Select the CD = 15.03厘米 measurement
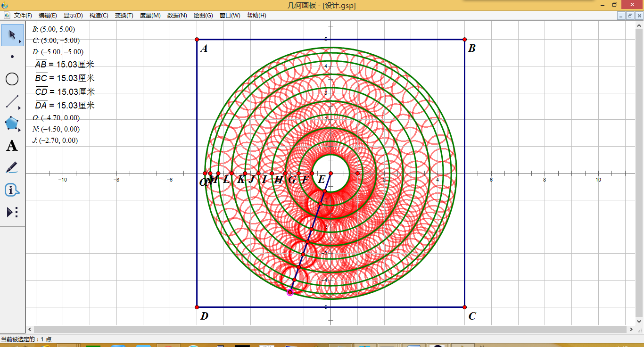Viewport: 644px width, 347px height. [65, 92]
